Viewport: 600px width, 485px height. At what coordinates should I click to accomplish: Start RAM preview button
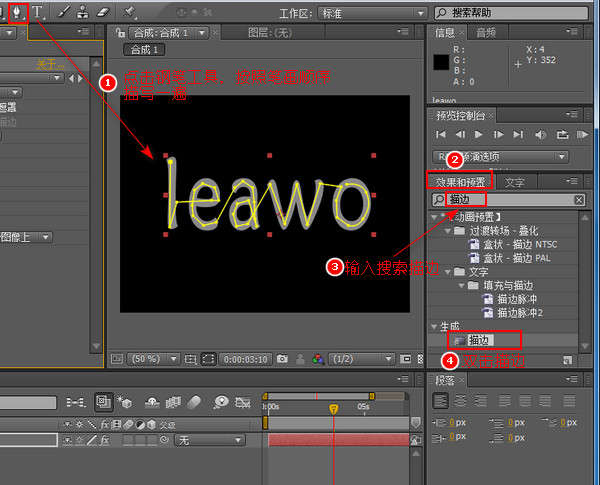click(582, 134)
